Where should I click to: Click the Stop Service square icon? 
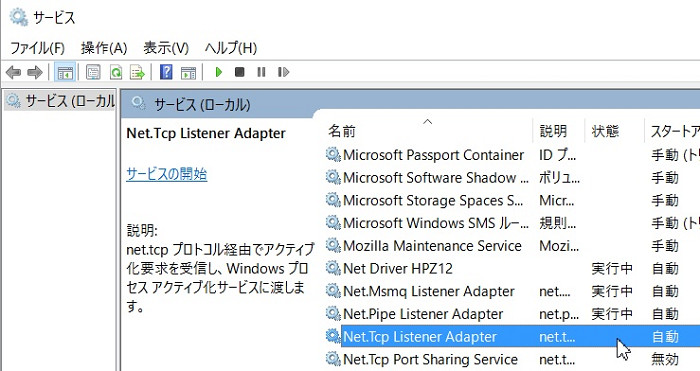240,72
